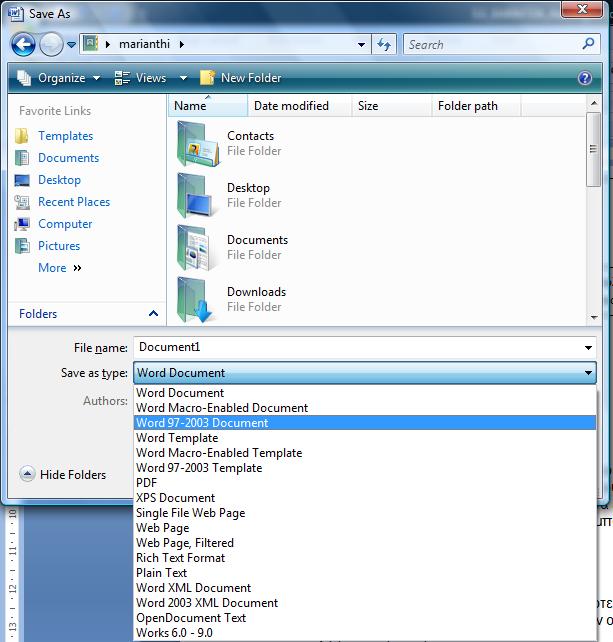The height and width of the screenshot is (642, 613).
Task: Open the File name dropdown arrow
Action: click(588, 348)
